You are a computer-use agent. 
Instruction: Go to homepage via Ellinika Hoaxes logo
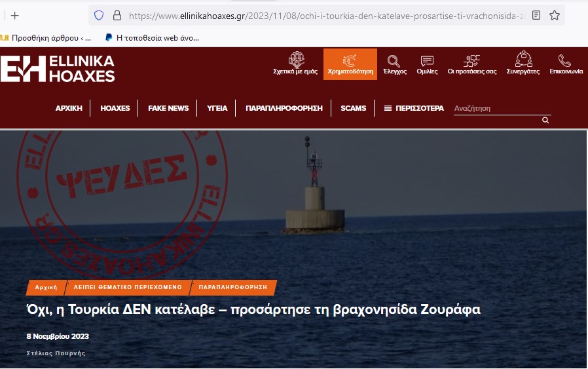[58, 69]
